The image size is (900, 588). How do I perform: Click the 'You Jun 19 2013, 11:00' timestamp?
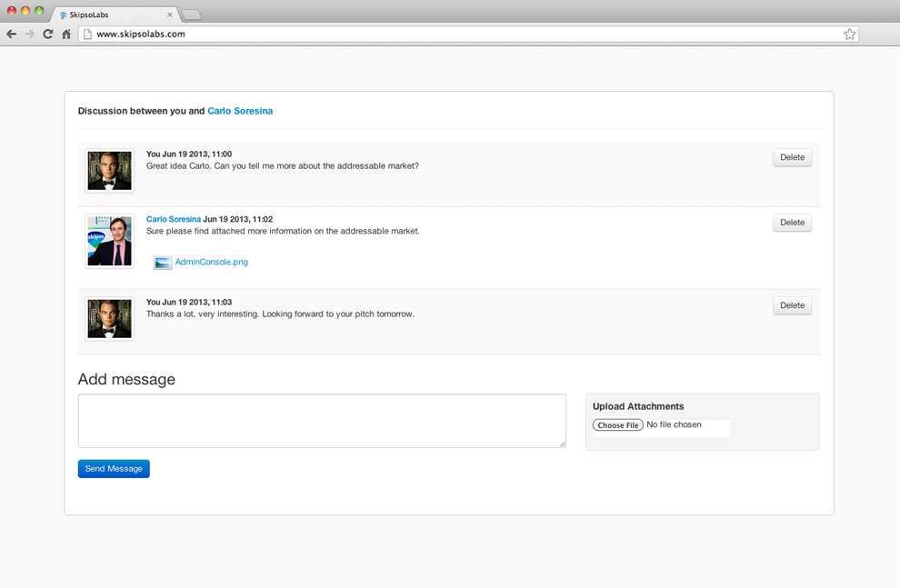pyautogui.click(x=189, y=154)
